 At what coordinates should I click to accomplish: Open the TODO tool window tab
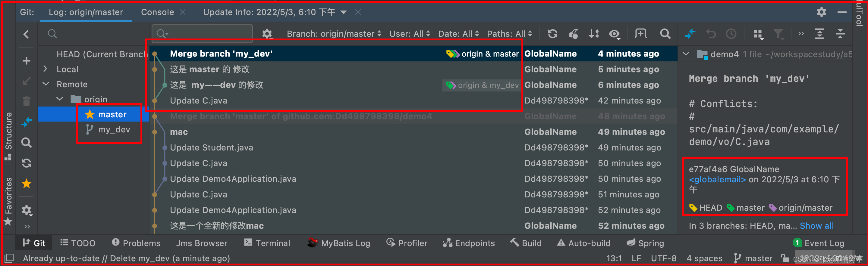pyautogui.click(x=78, y=243)
